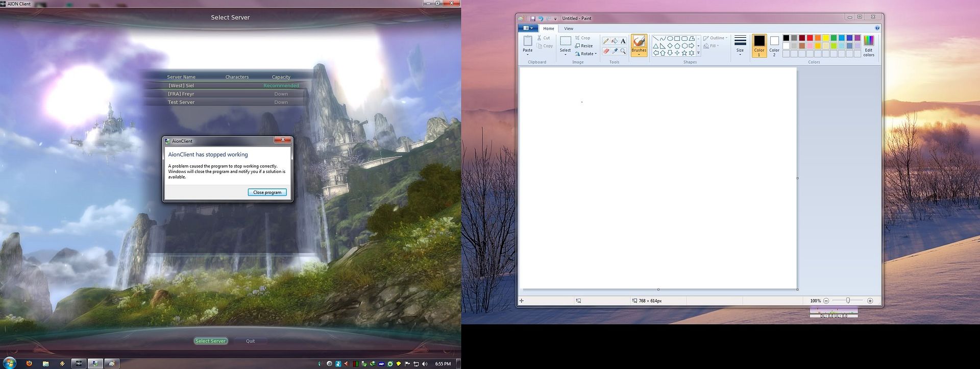This screenshot has height=369, width=980.
Task: Click the Copy command in Clipboard group
Action: click(545, 46)
